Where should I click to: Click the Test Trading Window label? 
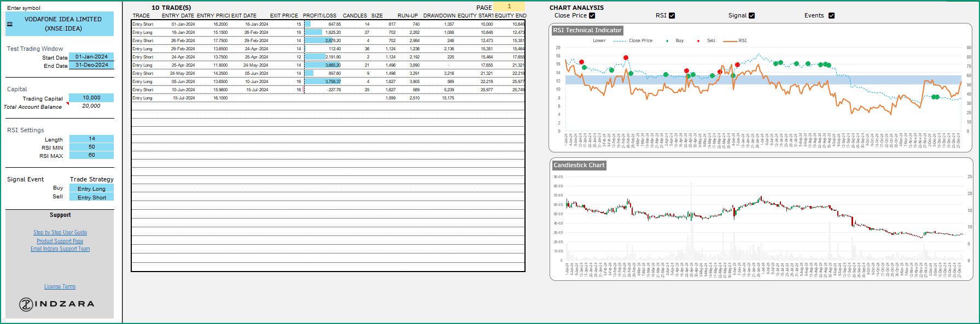coord(35,49)
